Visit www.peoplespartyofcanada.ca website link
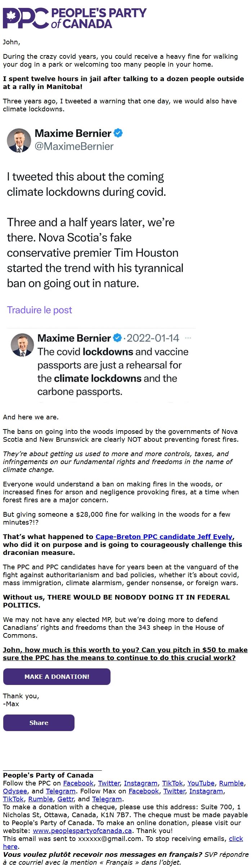 click(x=82, y=831)
